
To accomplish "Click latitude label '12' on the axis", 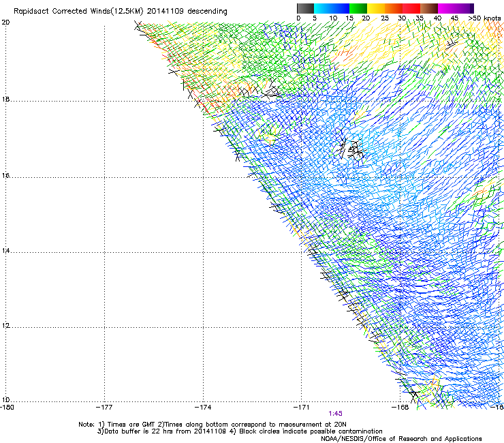I will coord(5,326).
